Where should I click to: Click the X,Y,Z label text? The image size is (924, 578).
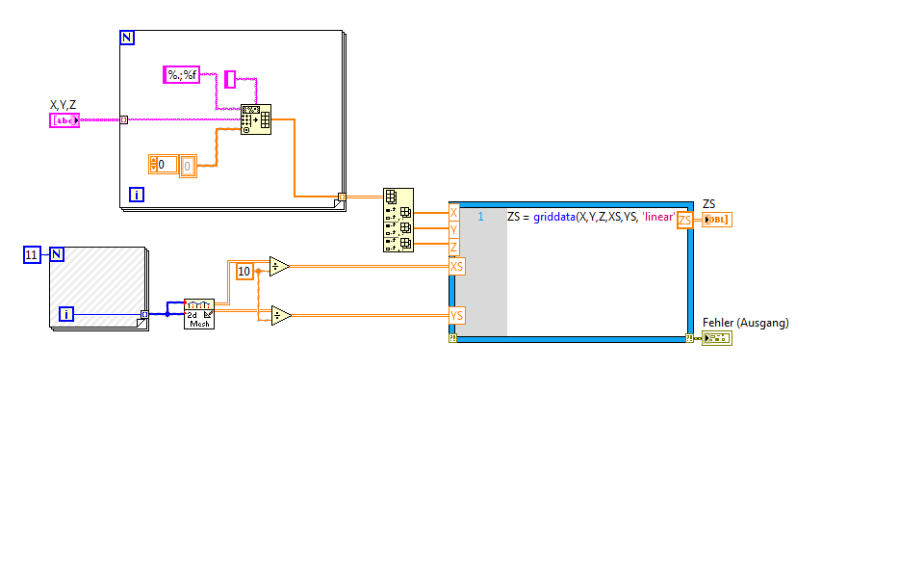pyautogui.click(x=64, y=105)
